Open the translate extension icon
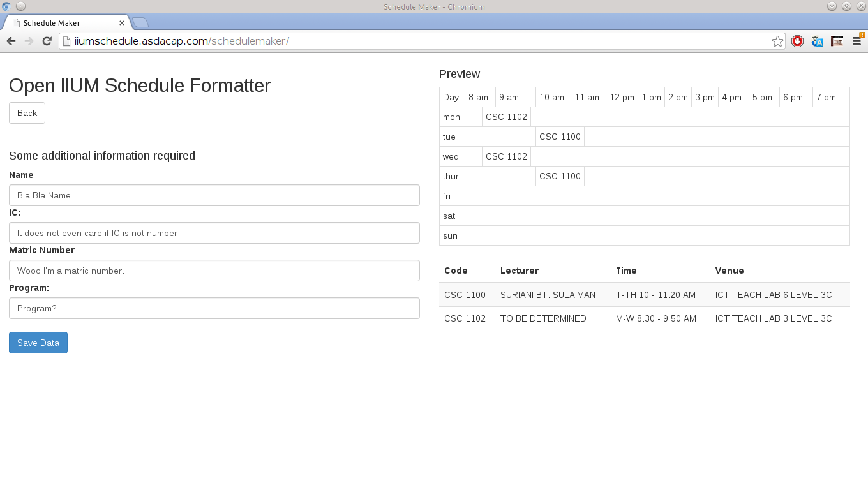868x490 pixels. (x=817, y=41)
